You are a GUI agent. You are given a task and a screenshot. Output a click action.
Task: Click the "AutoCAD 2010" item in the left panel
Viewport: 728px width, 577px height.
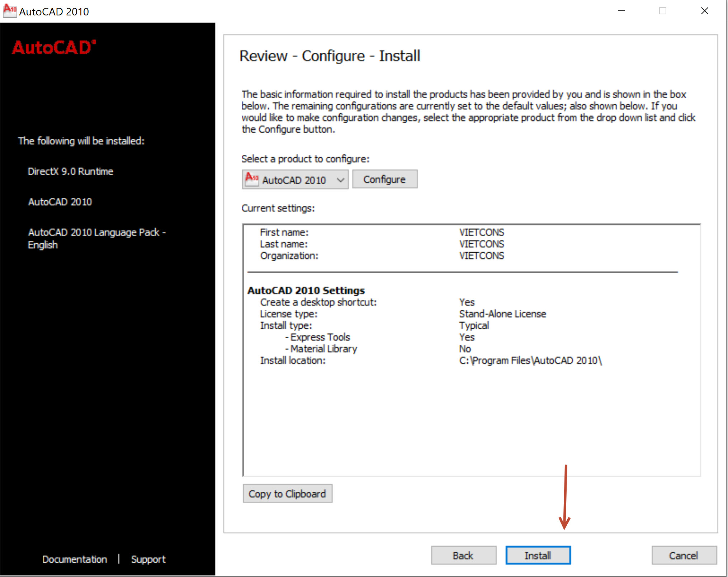(x=60, y=202)
